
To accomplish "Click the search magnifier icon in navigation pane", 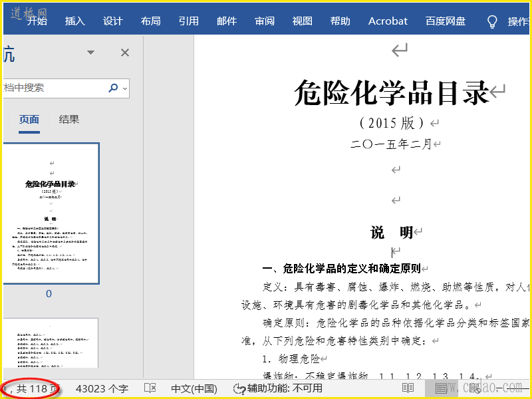I will pos(113,88).
